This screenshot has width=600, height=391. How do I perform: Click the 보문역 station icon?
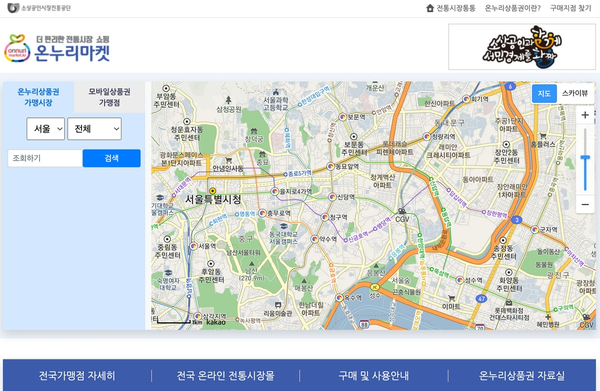click(343, 117)
